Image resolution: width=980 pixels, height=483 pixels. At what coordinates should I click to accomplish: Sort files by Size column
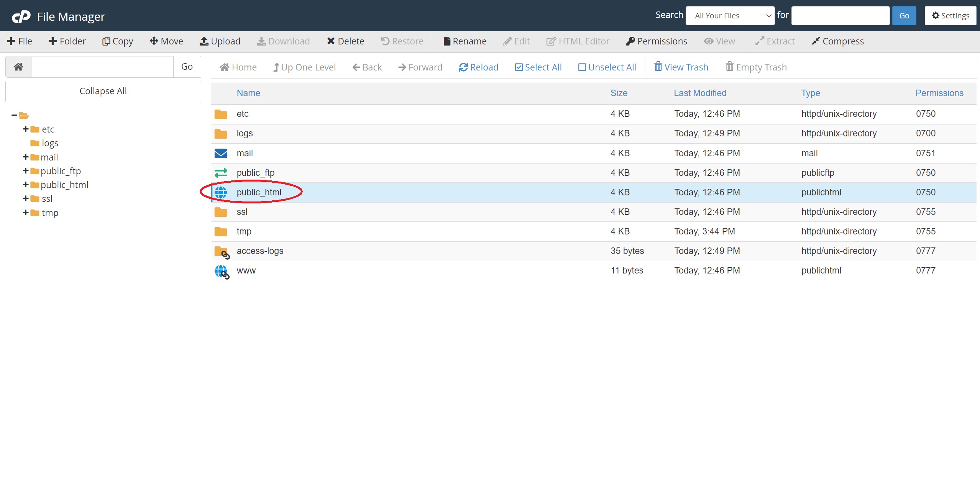[x=619, y=93]
